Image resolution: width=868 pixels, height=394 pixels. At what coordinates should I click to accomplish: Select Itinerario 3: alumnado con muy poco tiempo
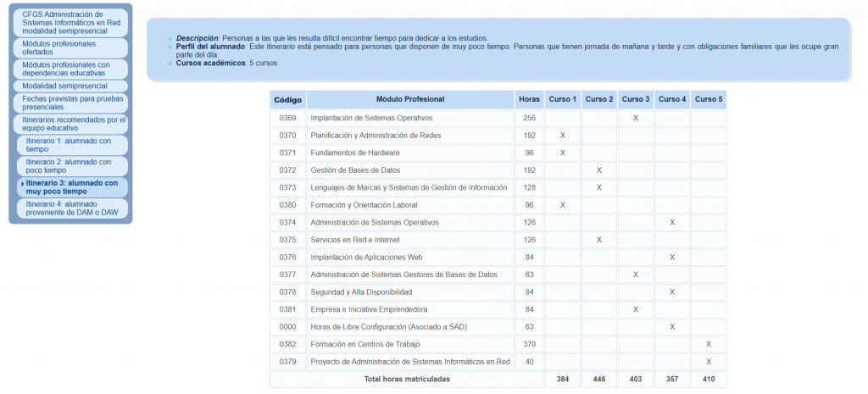[73, 187]
